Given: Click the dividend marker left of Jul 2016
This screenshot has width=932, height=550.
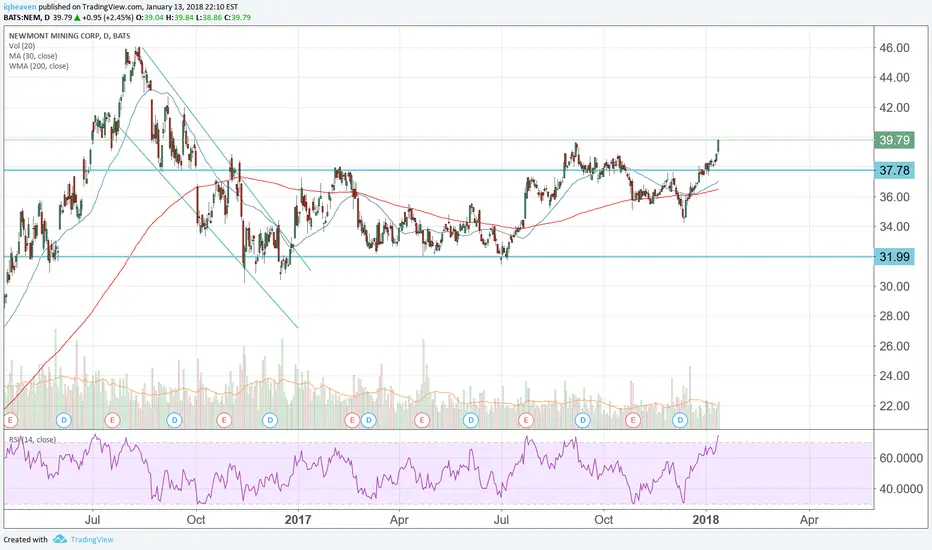Looking at the screenshot, I should 64,420.
